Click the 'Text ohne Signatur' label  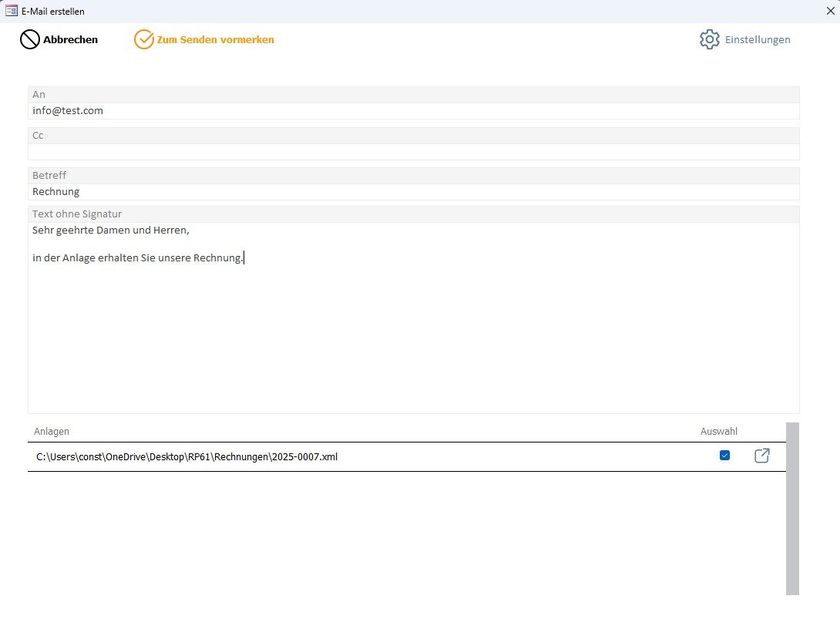[77, 214]
